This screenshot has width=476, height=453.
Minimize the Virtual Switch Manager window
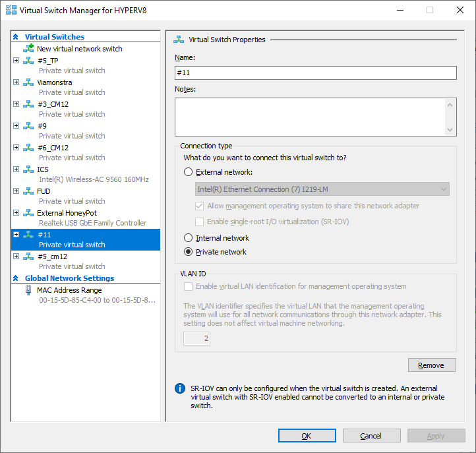pos(400,10)
